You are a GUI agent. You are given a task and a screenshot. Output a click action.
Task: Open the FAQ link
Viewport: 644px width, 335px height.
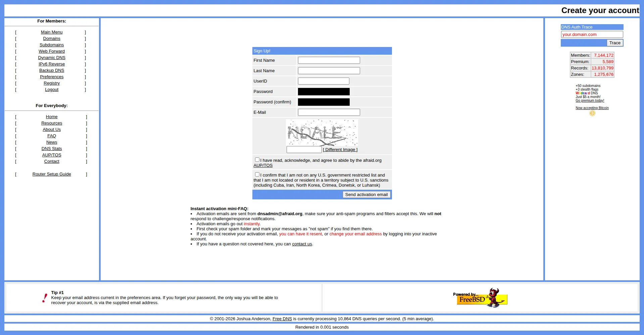tap(52, 136)
